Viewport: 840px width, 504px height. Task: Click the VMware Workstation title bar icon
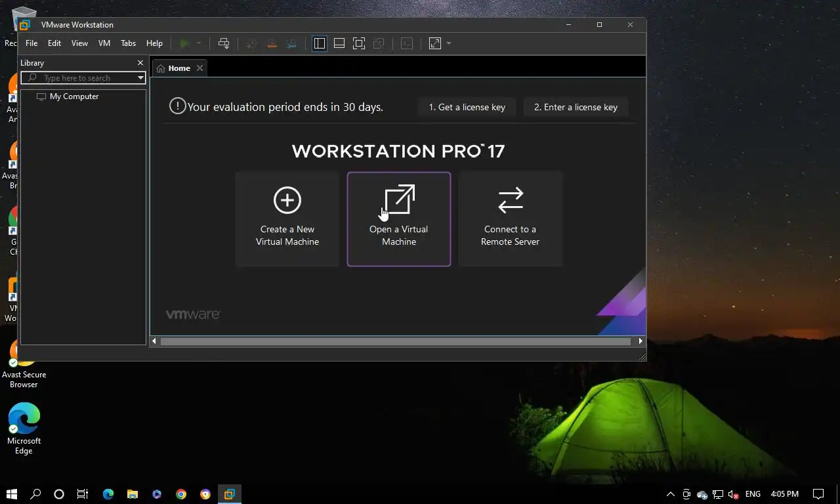point(25,25)
